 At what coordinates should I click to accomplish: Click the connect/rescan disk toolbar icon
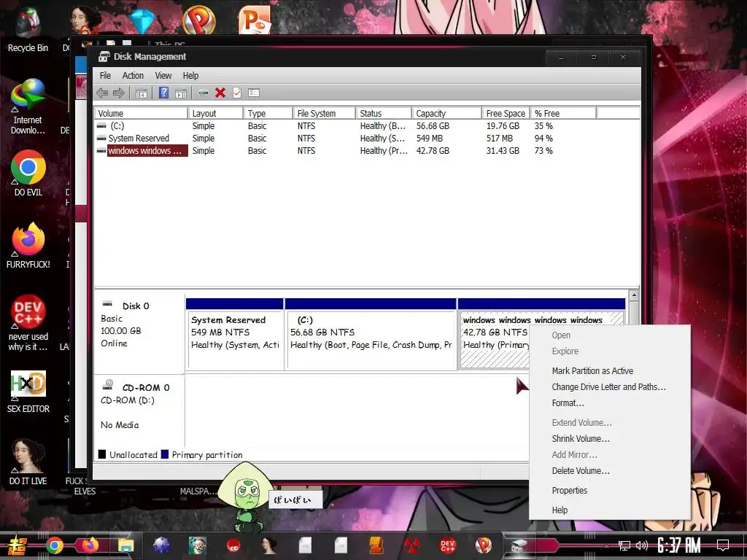[204, 93]
